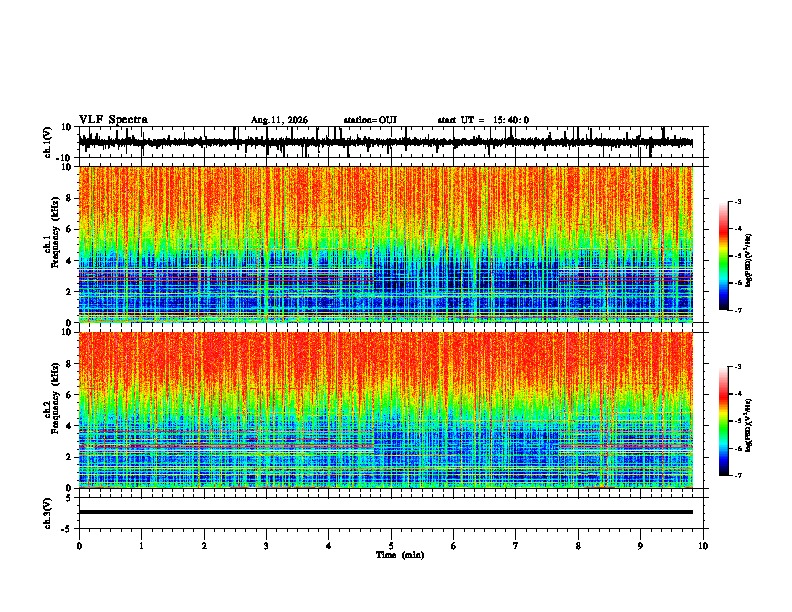Click the time axis tick label "6"
This screenshot has height=612, width=792.
point(454,546)
